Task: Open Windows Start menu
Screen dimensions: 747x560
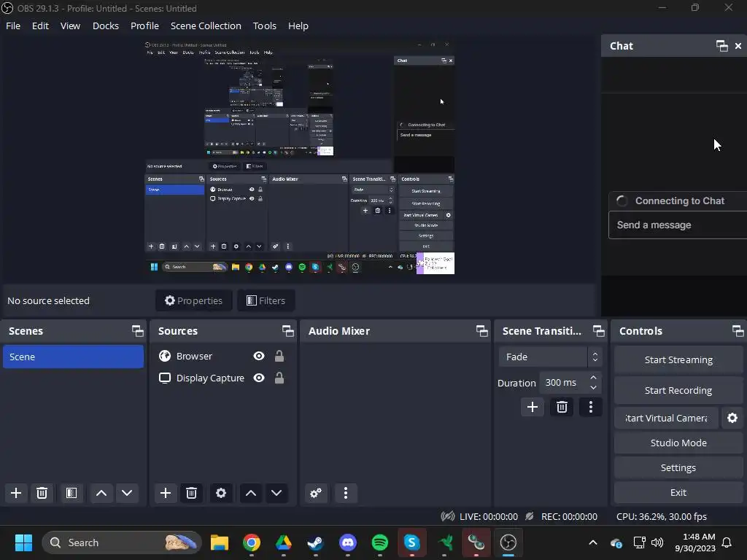Action: point(23,542)
